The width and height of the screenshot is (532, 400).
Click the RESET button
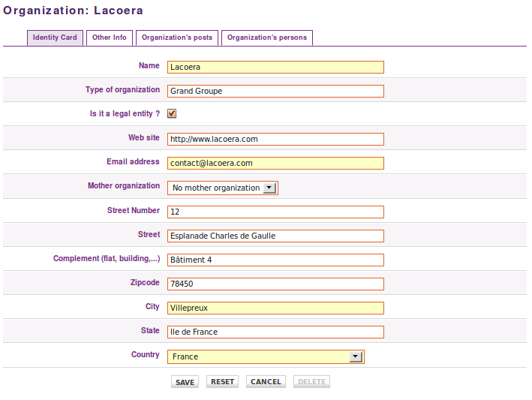click(222, 382)
